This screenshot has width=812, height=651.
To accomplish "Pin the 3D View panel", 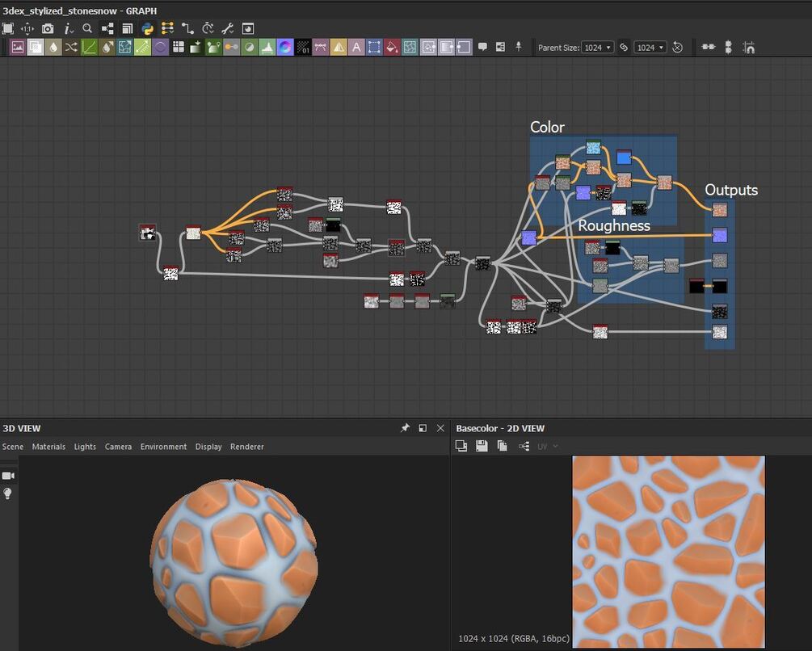I will coord(405,428).
